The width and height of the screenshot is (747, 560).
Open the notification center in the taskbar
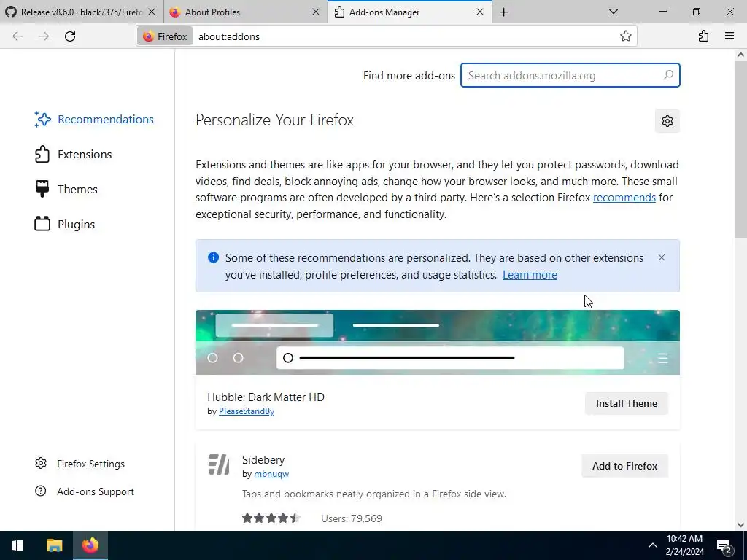[x=724, y=545]
